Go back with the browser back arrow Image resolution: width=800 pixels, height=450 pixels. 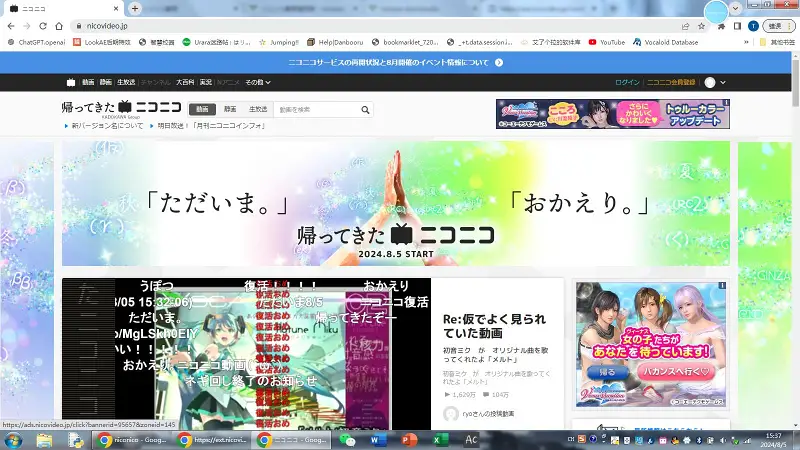pyautogui.click(x=11, y=26)
